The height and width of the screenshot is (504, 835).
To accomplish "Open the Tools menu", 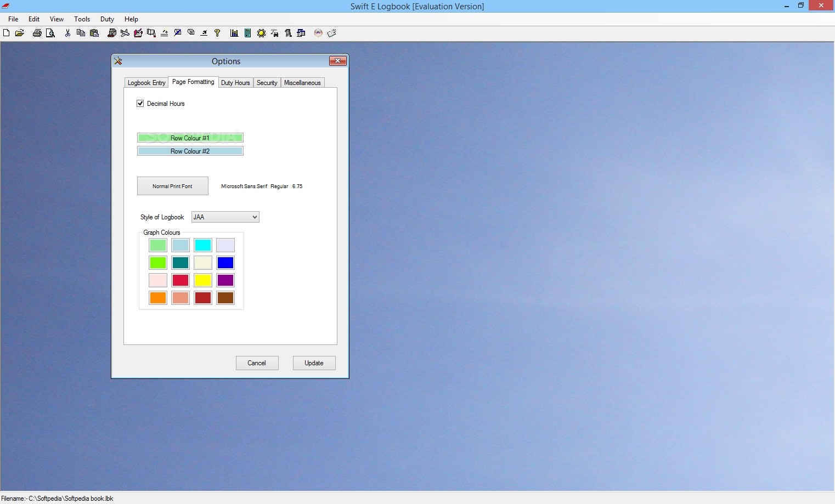I will pos(82,19).
